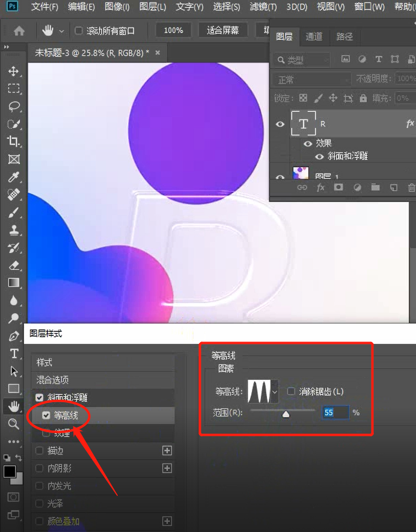Open the blend mode 正常 dropdown

(x=312, y=80)
